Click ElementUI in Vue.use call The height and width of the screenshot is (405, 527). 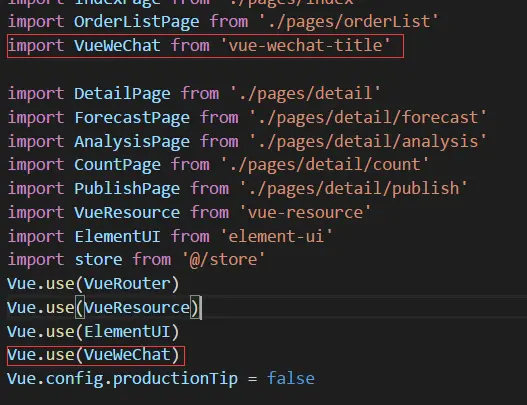(x=127, y=332)
